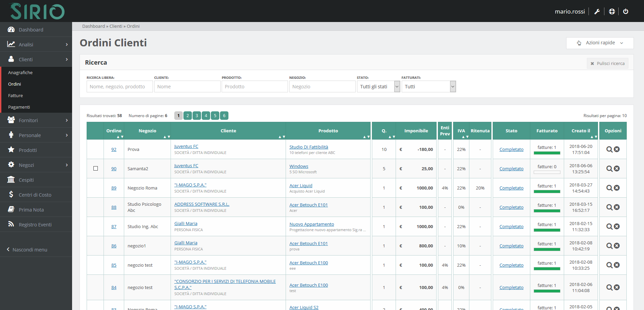The width and height of the screenshot is (644, 310).
Task: View details of order 85 magnifier
Action: click(x=609, y=265)
